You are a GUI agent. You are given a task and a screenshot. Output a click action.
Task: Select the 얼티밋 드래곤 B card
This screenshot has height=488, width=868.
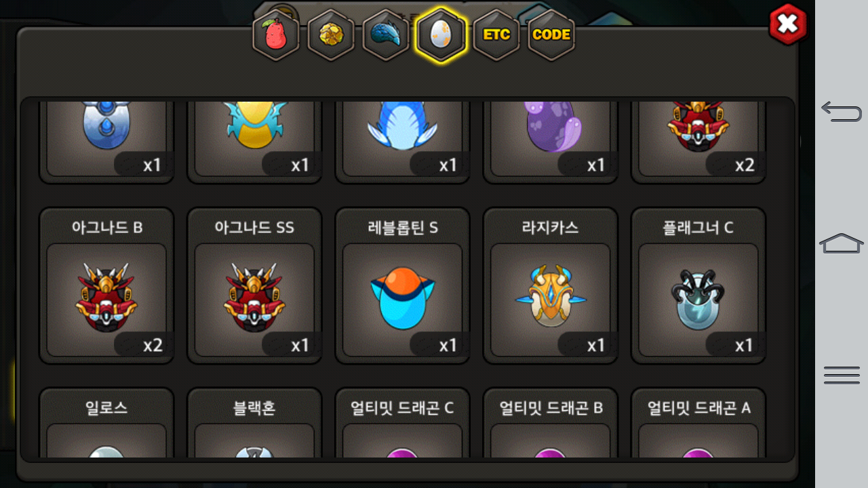point(551,423)
